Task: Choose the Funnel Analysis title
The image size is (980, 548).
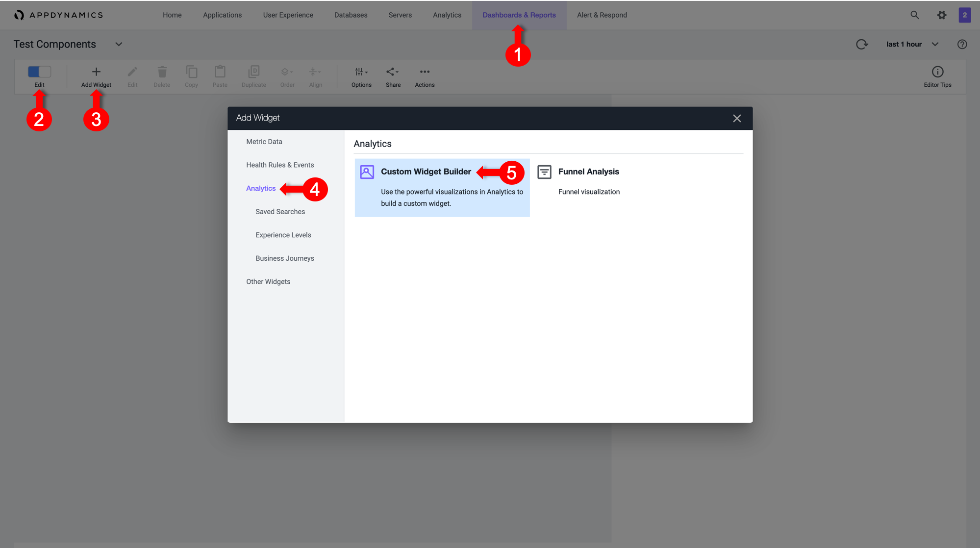Action: (588, 172)
